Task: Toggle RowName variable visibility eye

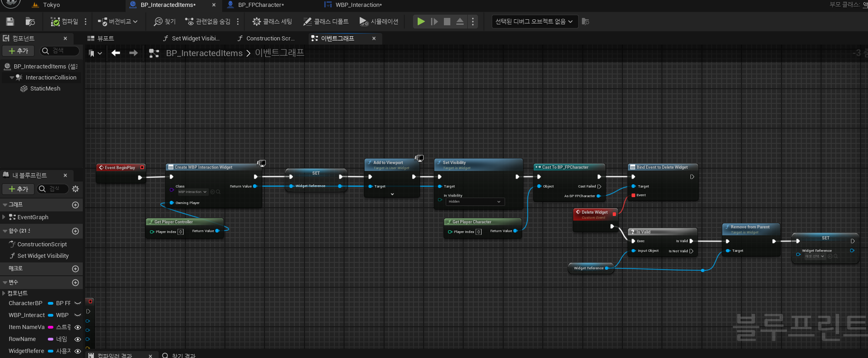Action: (78, 339)
